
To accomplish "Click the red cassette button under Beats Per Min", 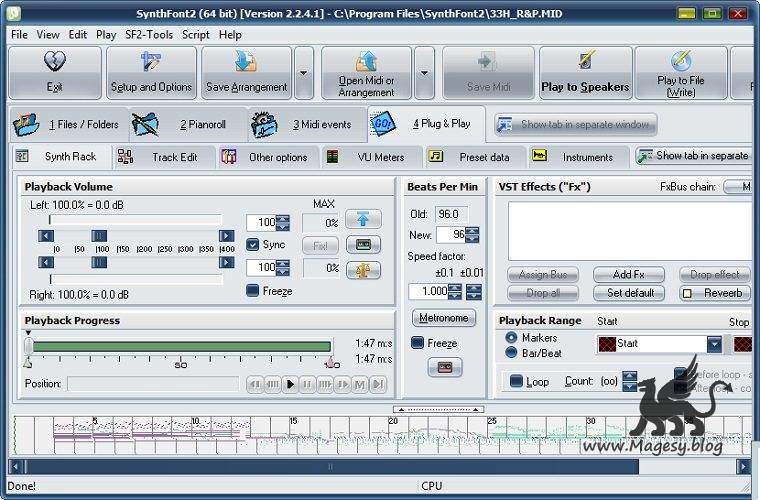I will point(445,368).
